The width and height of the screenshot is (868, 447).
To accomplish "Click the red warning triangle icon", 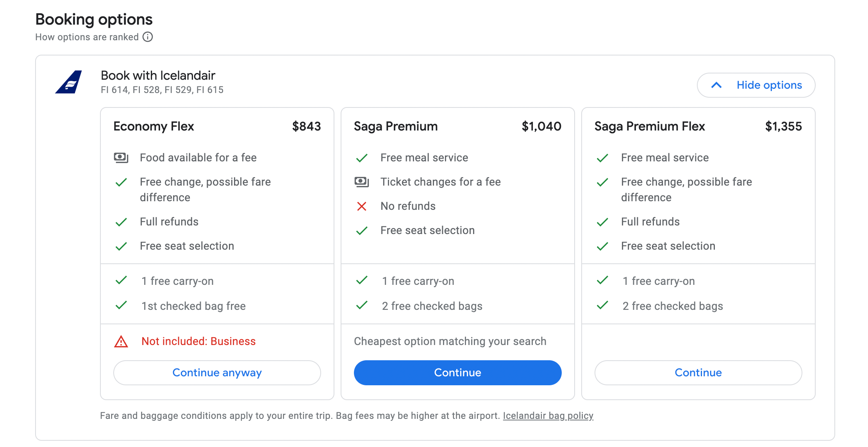I will 121,342.
